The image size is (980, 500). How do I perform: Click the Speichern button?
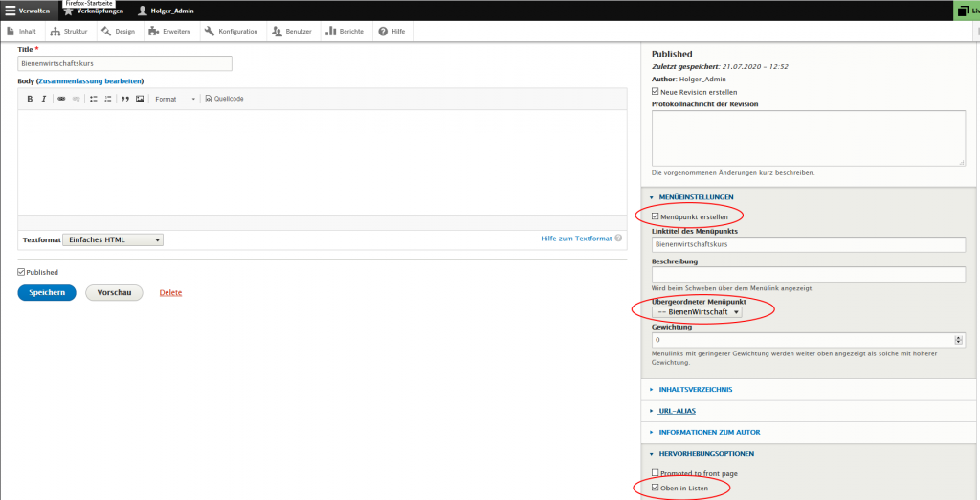pyautogui.click(x=46, y=292)
